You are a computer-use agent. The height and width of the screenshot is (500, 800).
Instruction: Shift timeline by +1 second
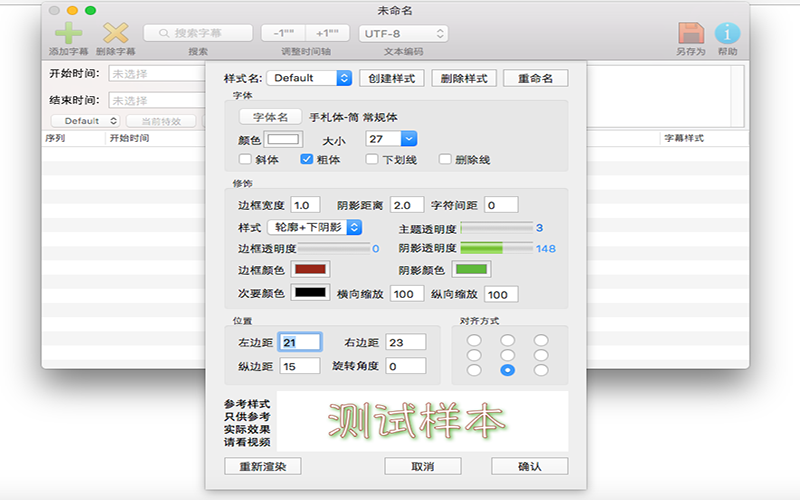pos(328,33)
